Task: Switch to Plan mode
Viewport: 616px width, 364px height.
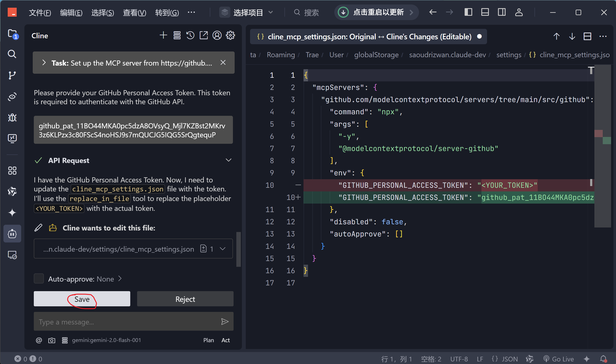Action: (209, 341)
